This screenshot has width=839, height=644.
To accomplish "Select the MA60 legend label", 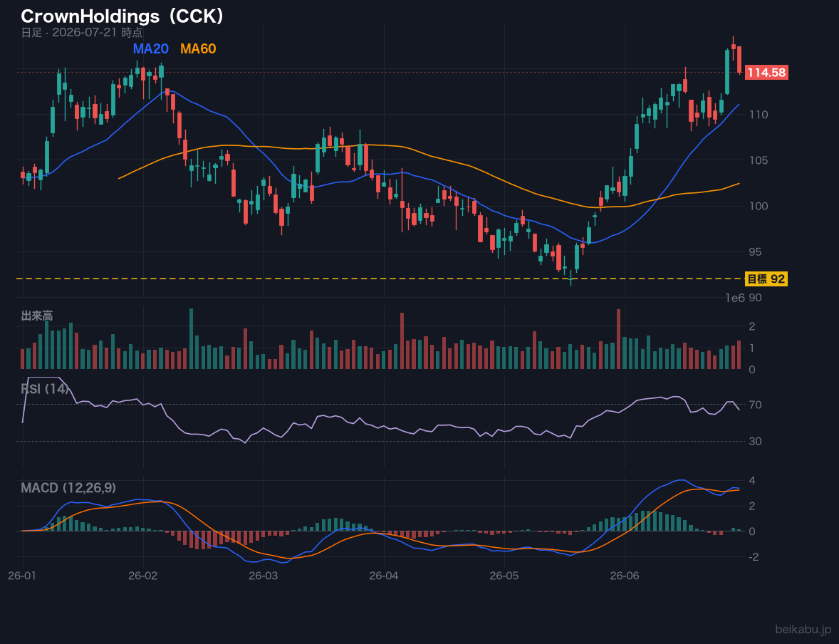I will pyautogui.click(x=198, y=48).
